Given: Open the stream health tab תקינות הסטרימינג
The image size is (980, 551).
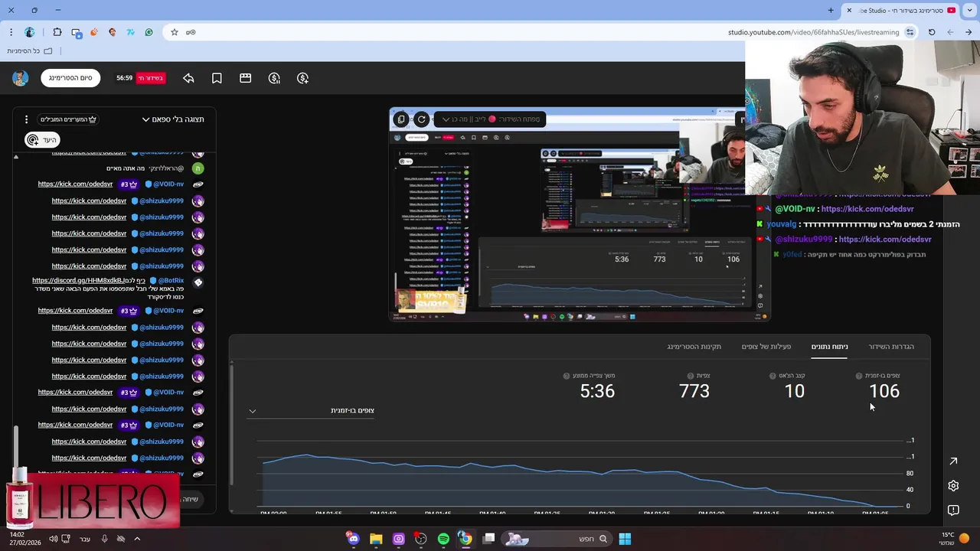Looking at the screenshot, I should point(694,347).
